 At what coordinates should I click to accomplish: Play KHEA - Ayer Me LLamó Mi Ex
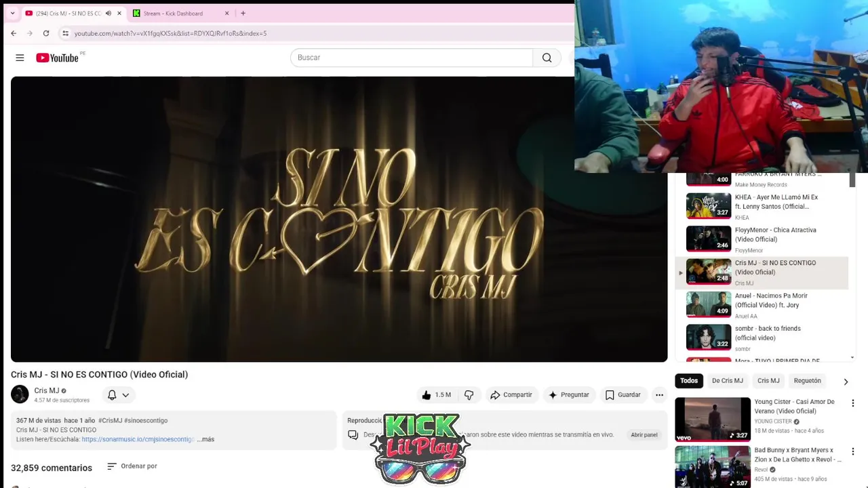(x=762, y=206)
